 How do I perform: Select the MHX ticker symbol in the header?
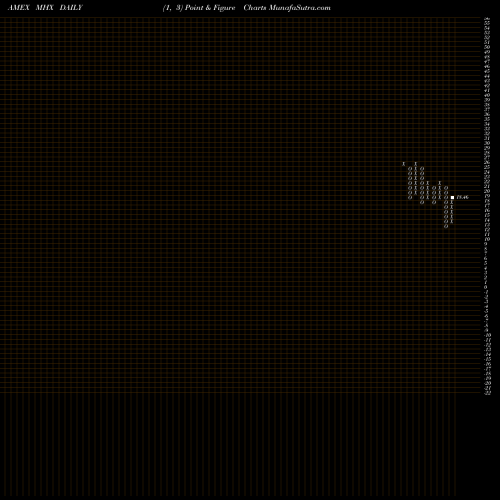point(45,8)
